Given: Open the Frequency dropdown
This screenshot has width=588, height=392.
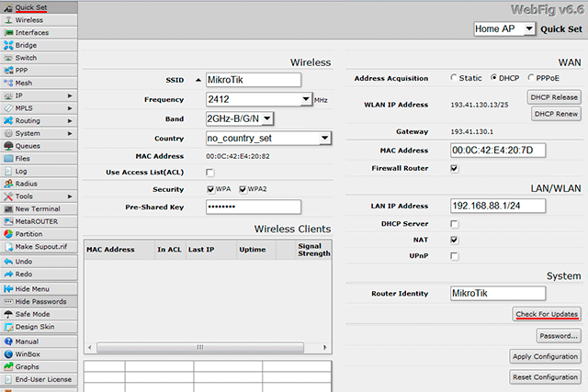Looking at the screenshot, I should (x=305, y=99).
